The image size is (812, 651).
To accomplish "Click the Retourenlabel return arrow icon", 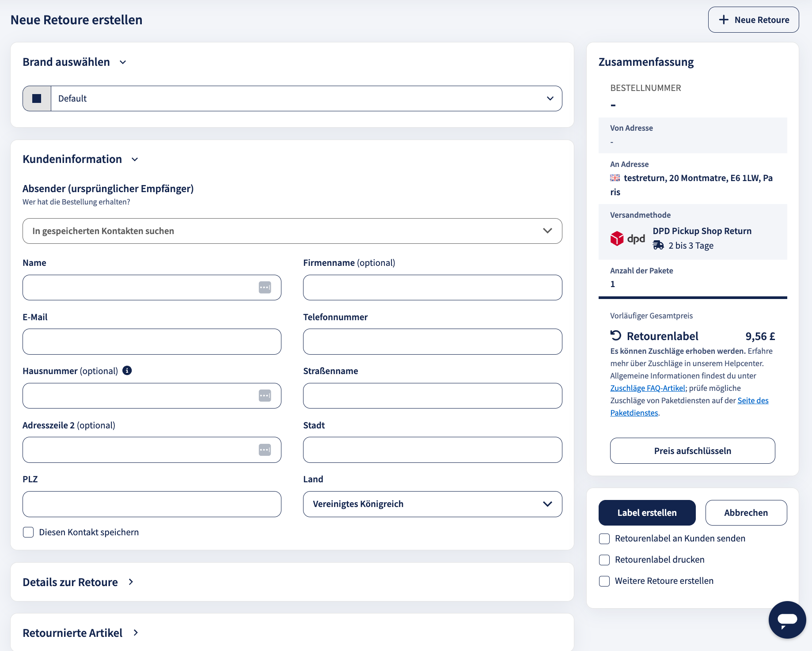I will click(x=616, y=336).
